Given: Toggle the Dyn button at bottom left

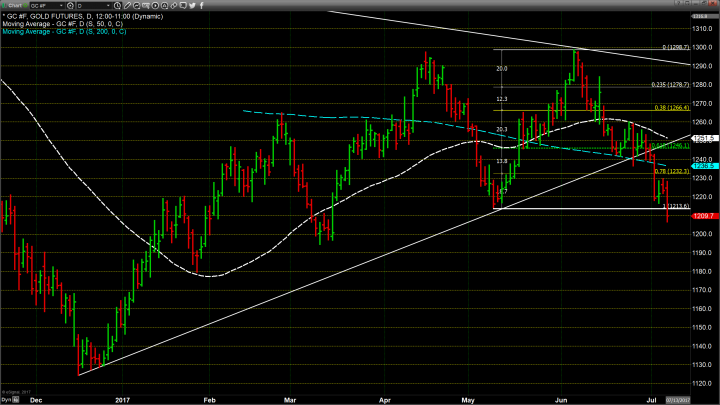Looking at the screenshot, I should (x=7, y=400).
